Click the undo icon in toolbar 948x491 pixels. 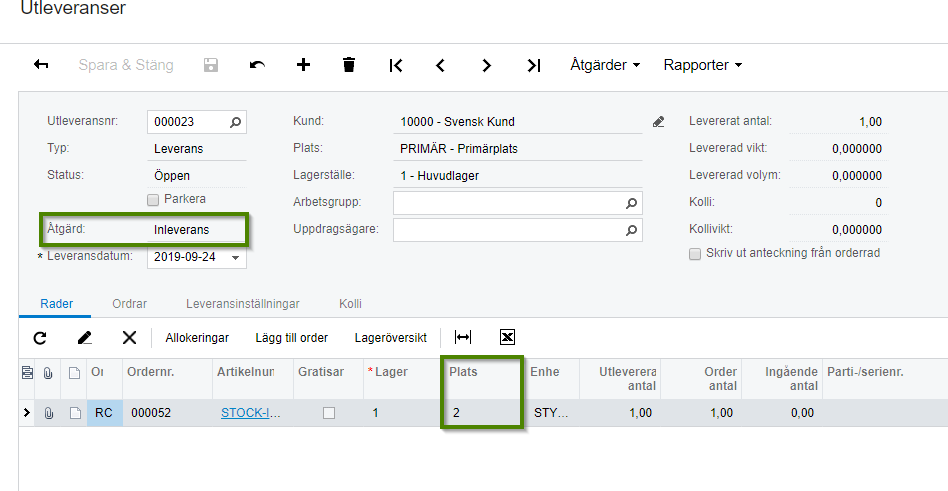point(257,65)
